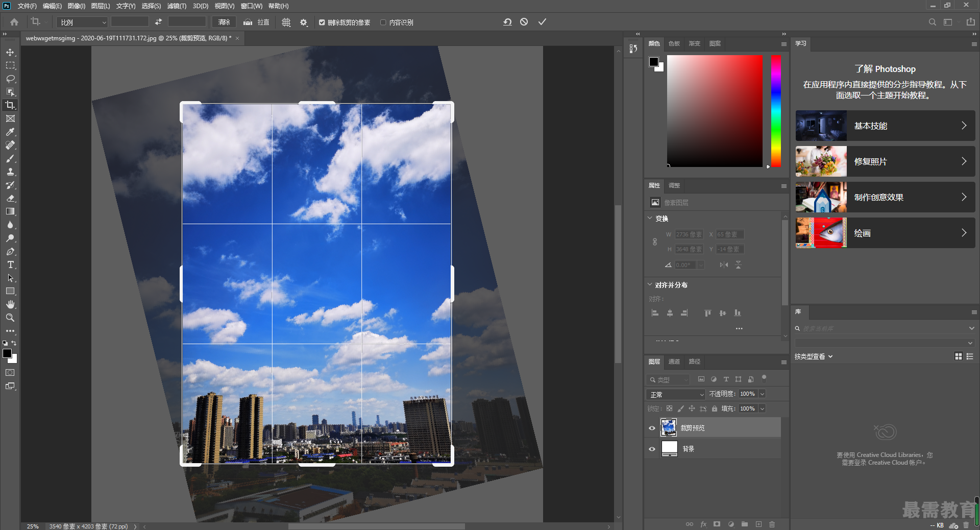Viewport: 980px width, 530px height.
Task: Select the Spot Healing Brush tool
Action: point(10,145)
